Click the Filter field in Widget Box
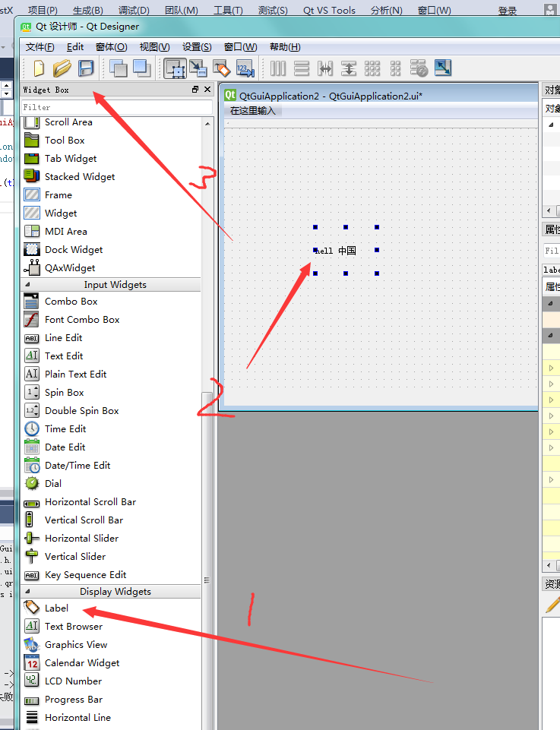Screen dimensions: 560x730 pyautogui.click(x=117, y=108)
